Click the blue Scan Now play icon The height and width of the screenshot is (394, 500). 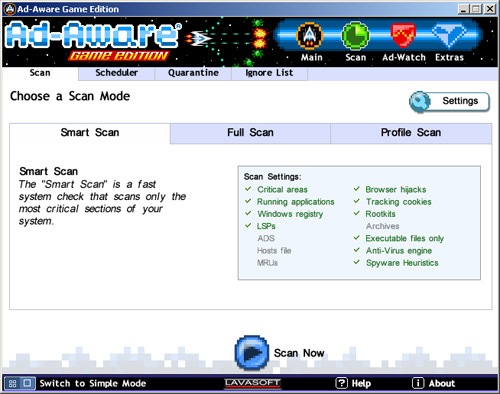[x=252, y=353]
